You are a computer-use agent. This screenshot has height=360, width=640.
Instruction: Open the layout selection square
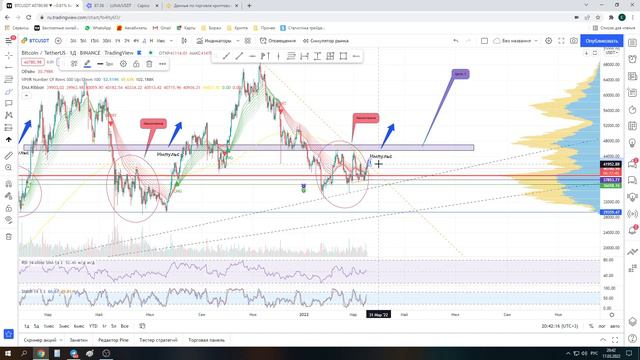point(484,41)
